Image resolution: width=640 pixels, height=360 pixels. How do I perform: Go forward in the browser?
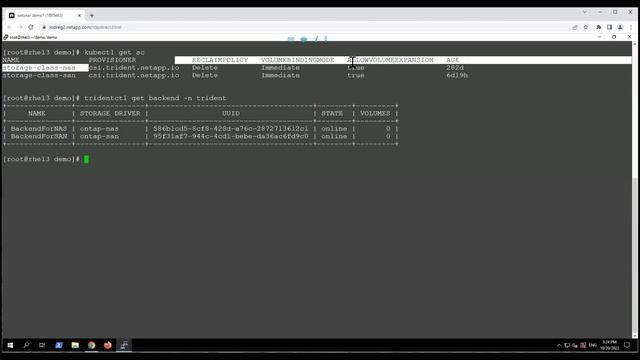coord(20,27)
